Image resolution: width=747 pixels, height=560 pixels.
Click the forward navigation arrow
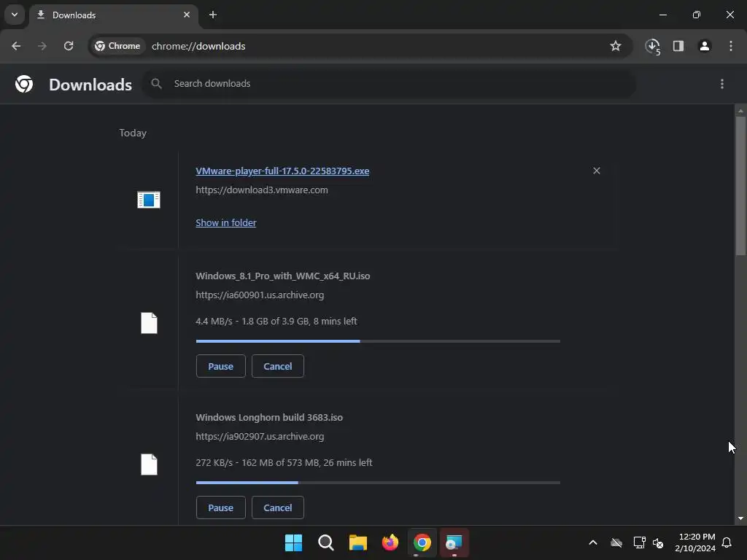tap(42, 46)
